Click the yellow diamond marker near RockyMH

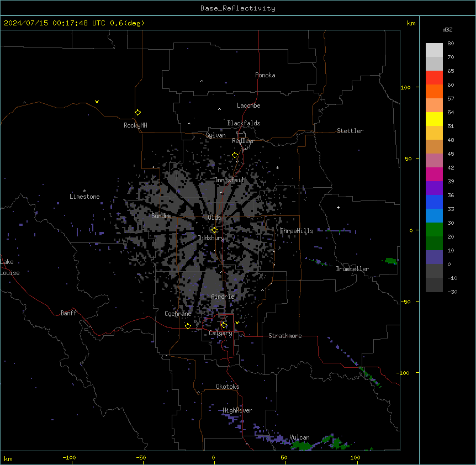(137, 112)
